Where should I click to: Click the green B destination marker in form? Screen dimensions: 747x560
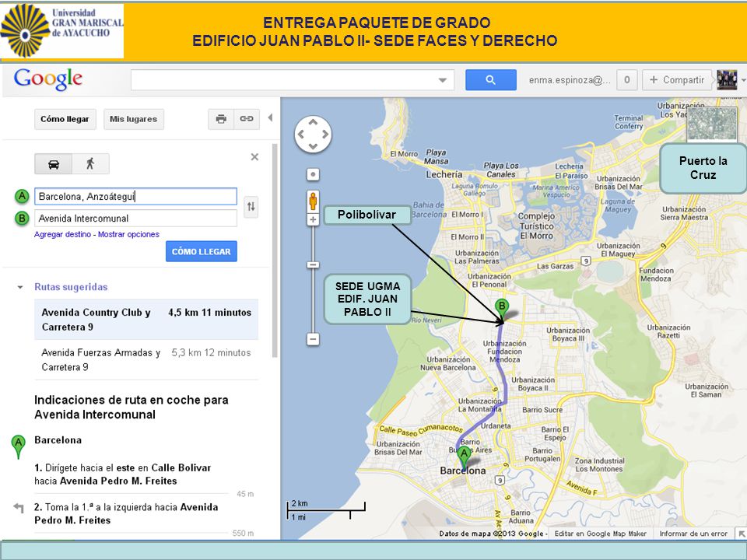(22, 219)
